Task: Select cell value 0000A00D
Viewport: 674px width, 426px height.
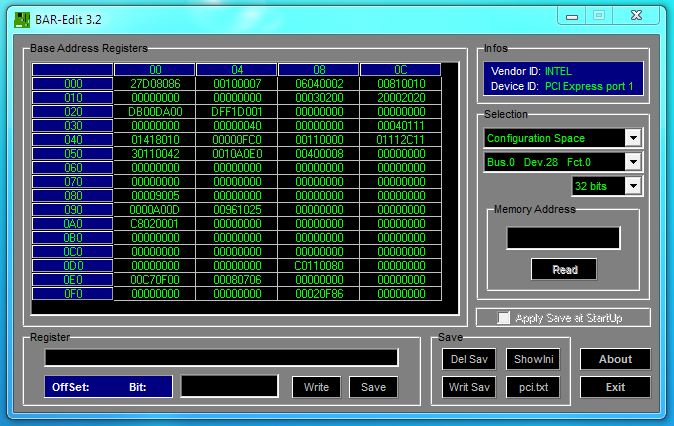Action: [x=155, y=210]
